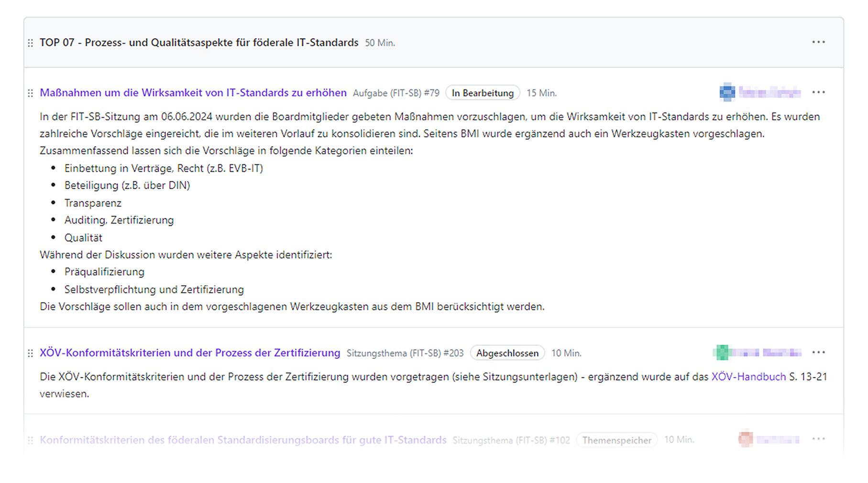This screenshot has width=868, height=483.
Task: Open 'Konformitätskriterien des föderalen Standardisierungsboards' link
Action: (x=242, y=440)
